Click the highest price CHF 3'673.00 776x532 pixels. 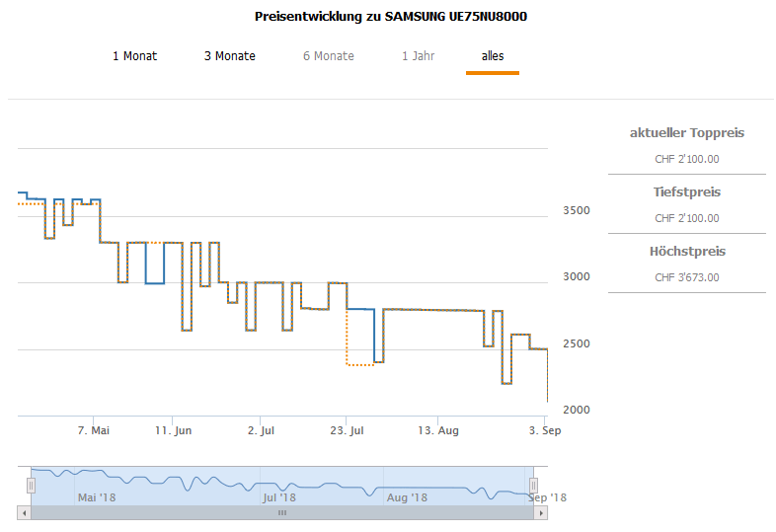click(x=687, y=277)
